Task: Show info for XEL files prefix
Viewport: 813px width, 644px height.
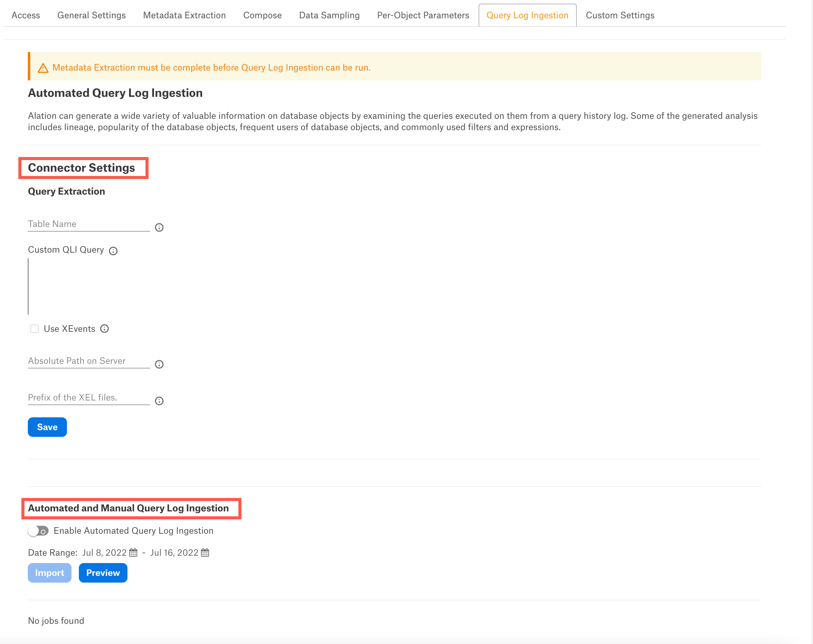Action: 159,401
